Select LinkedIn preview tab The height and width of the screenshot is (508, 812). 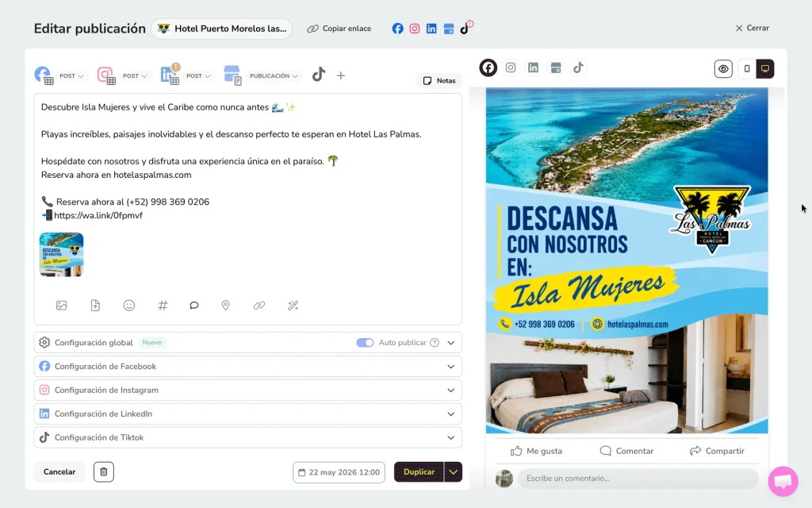pos(533,68)
